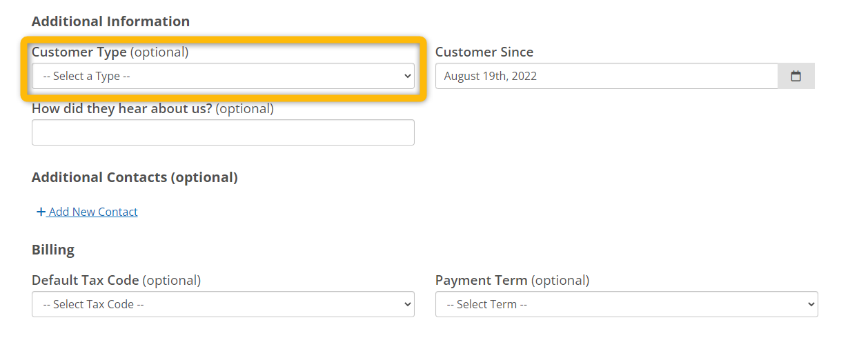This screenshot has height=340, width=868.
Task: Click the Payment Term label
Action: 482,280
